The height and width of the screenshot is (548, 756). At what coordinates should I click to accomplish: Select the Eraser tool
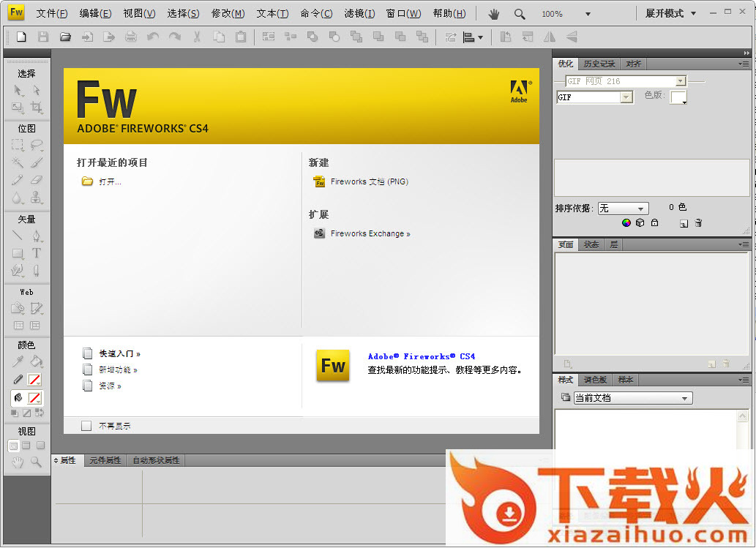36,180
